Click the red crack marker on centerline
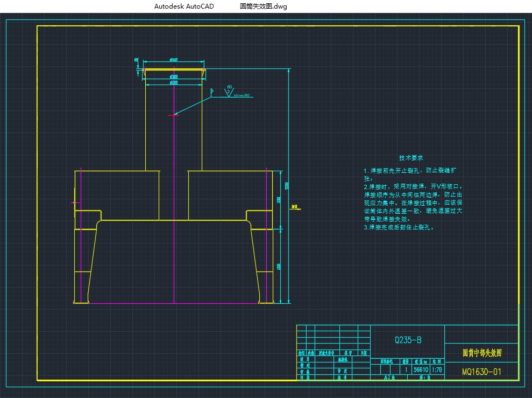Screen dimensions: 532x398 click(172, 115)
